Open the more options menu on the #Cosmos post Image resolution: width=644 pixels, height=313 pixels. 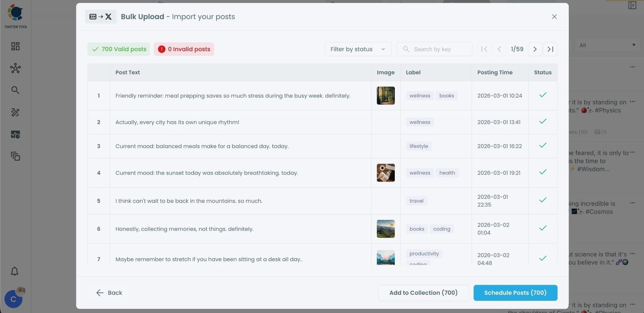pyautogui.click(x=632, y=203)
